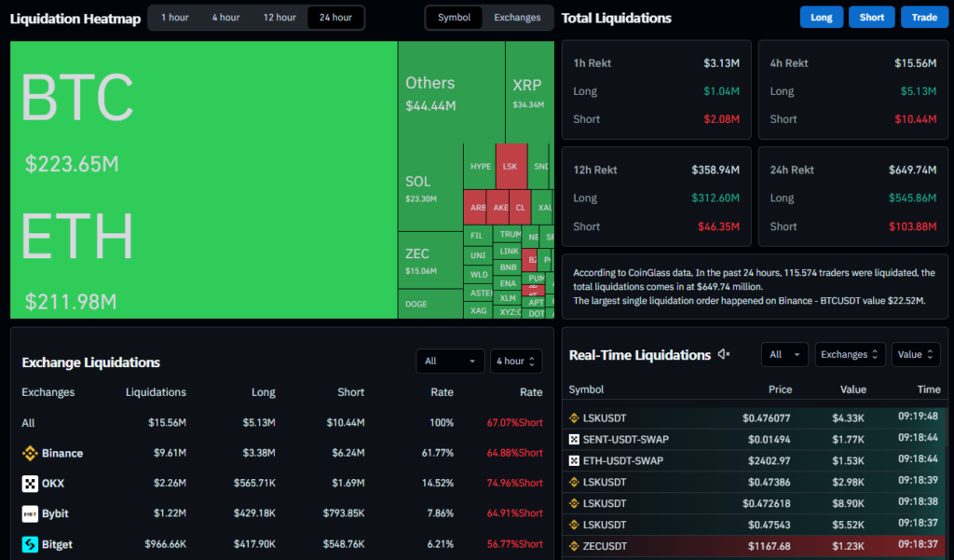
Task: Switch heatmap to Symbol view
Action: click(454, 18)
